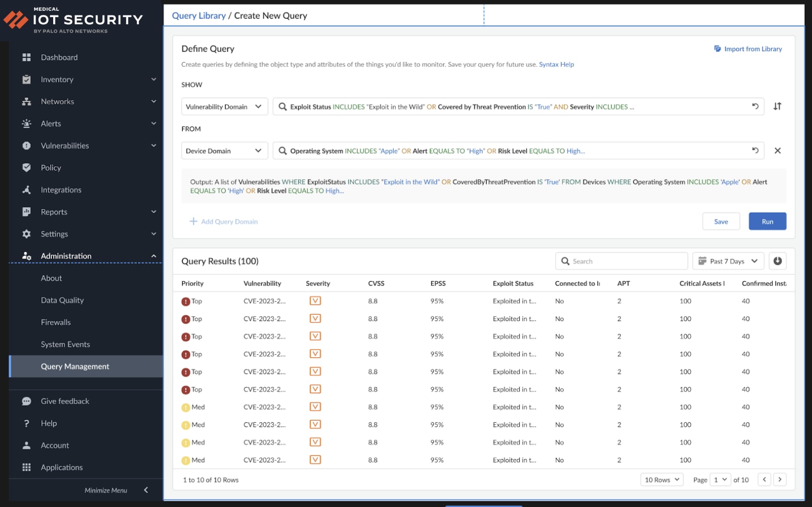Click the Networks sidebar icon
812x507 pixels.
[26, 102]
